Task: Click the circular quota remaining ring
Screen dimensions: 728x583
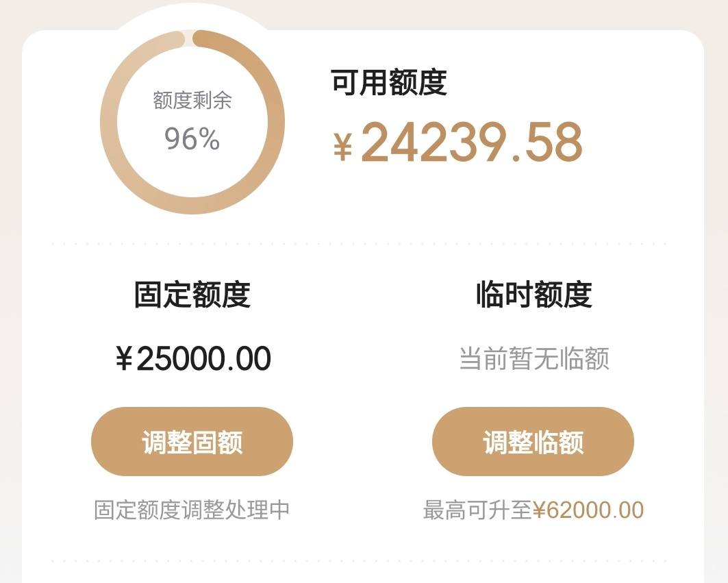Action: [192, 122]
